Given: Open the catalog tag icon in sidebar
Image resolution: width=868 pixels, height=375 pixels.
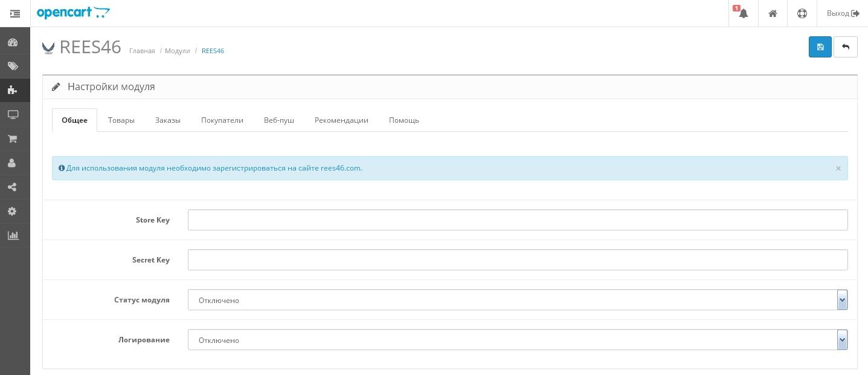Looking at the screenshot, I should 13,67.
